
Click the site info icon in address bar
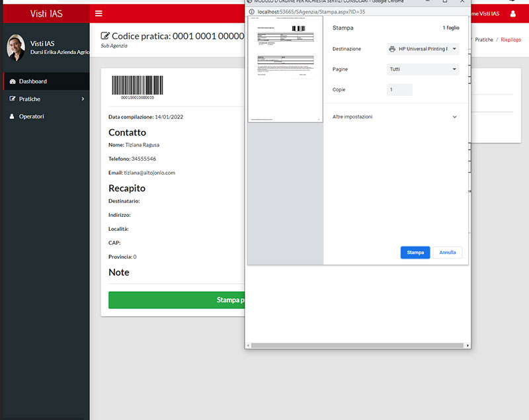click(252, 12)
